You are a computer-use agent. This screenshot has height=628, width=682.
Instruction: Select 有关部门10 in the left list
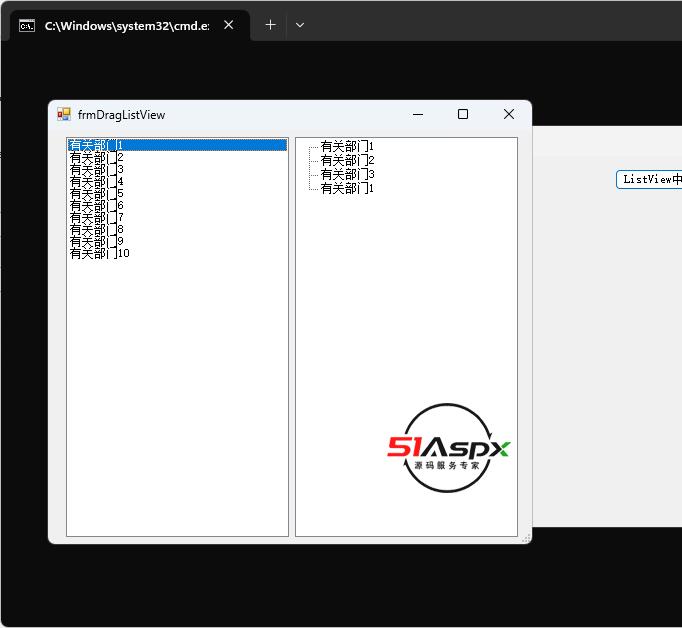(99, 253)
